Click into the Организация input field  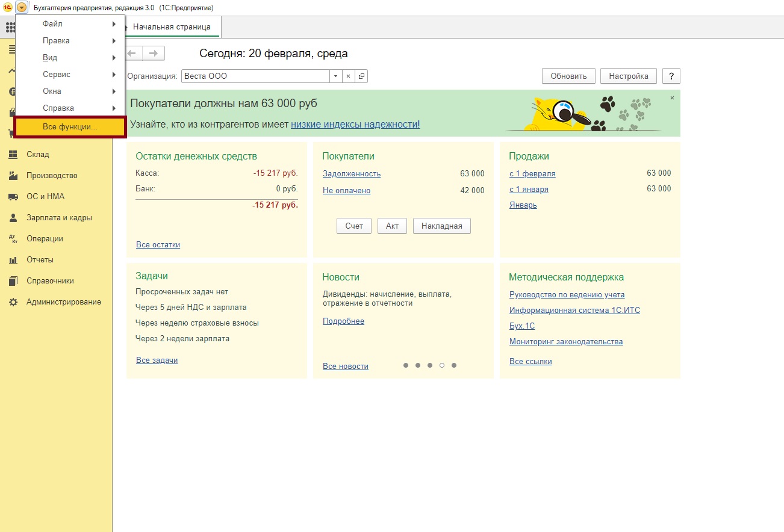[255, 76]
